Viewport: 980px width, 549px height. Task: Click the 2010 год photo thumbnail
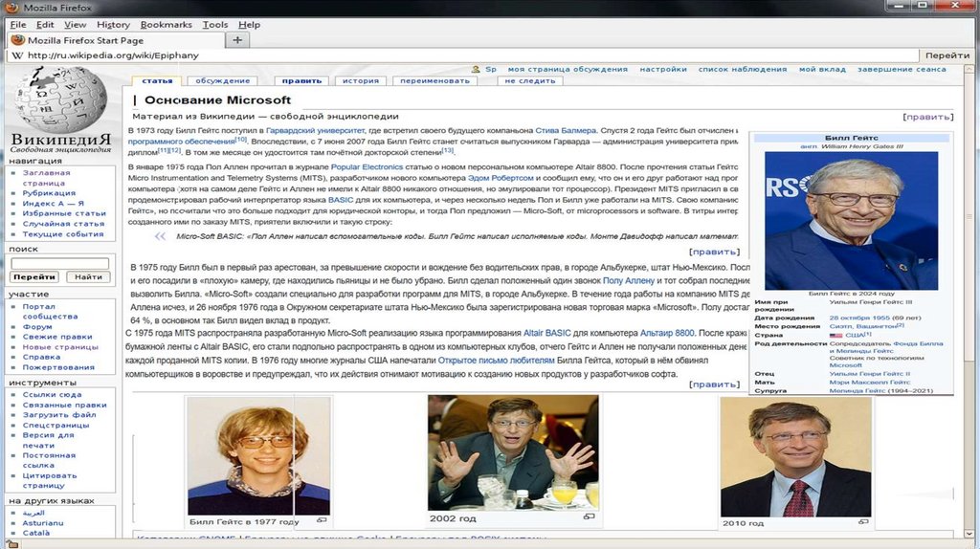[795, 456]
